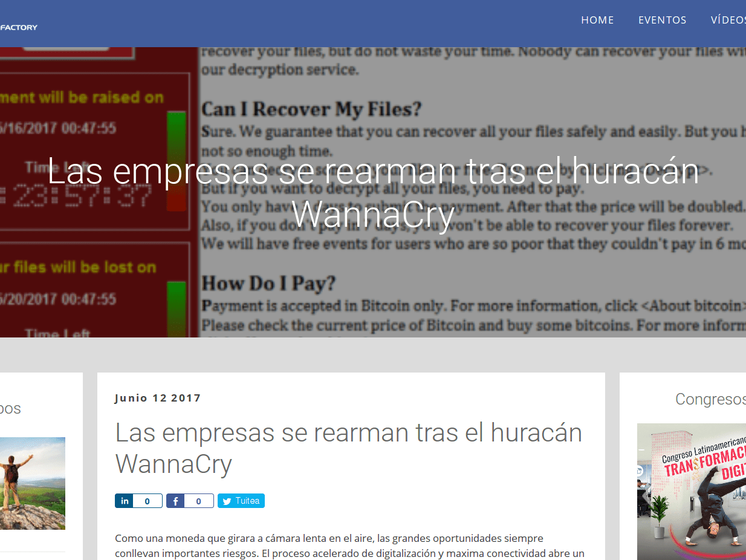Click the Congresos sidebar heading
Viewport: 746px width, 560px height.
[710, 399]
